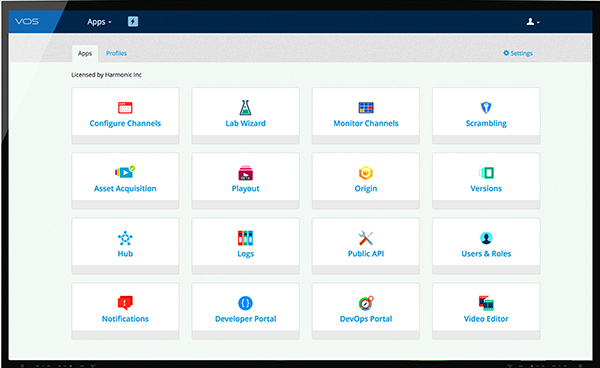
Task: Click the Public API label
Action: [366, 253]
